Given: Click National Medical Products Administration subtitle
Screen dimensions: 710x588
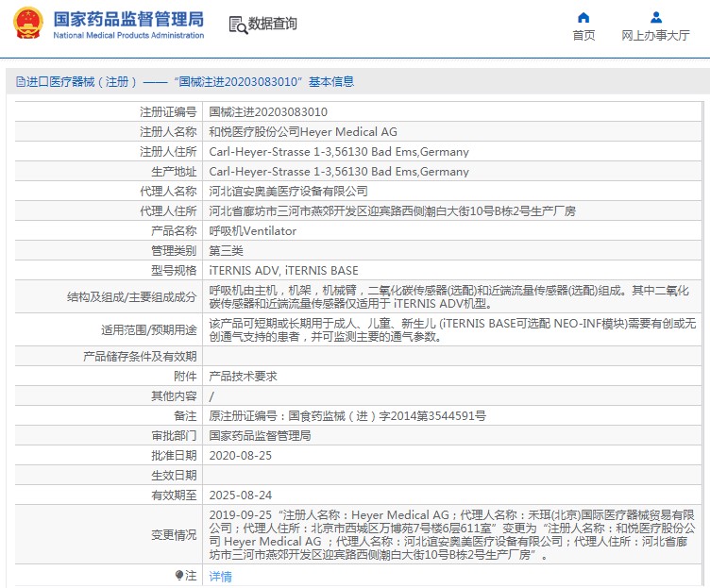Looking at the screenshot, I should (128, 35).
